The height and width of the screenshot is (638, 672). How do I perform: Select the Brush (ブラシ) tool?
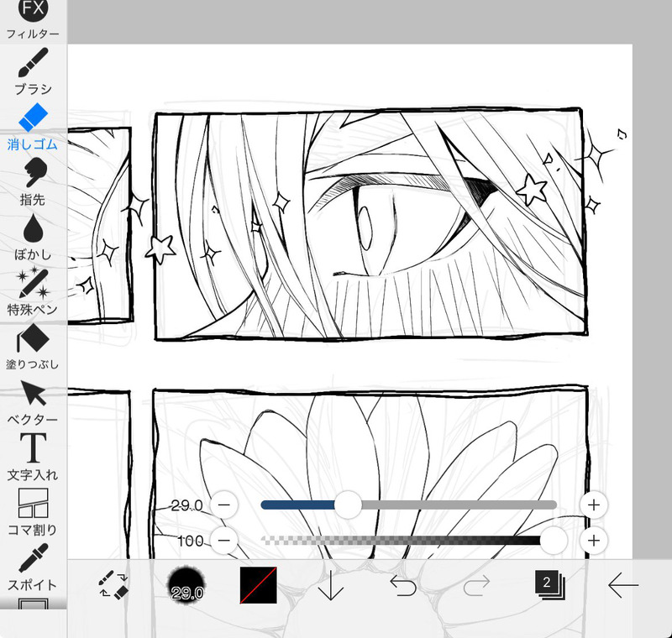(x=33, y=71)
